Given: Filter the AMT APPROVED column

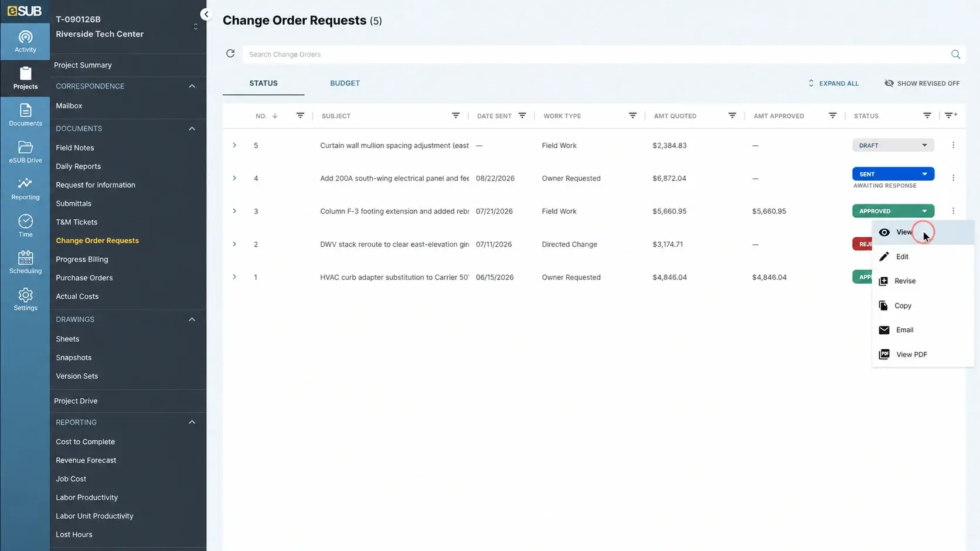Looking at the screenshot, I should pyautogui.click(x=832, y=115).
